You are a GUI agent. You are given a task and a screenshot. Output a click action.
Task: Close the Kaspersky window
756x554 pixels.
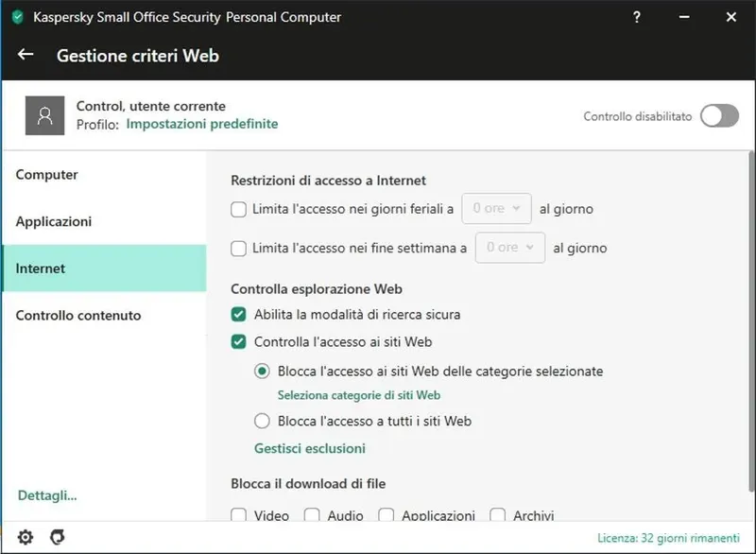coord(730,17)
